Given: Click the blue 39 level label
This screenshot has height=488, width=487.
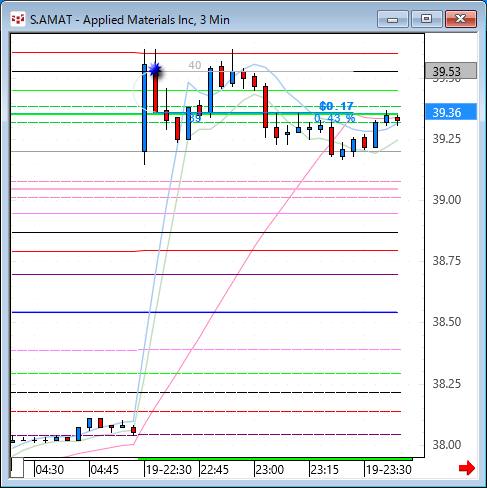Looking at the screenshot, I should (195, 118).
